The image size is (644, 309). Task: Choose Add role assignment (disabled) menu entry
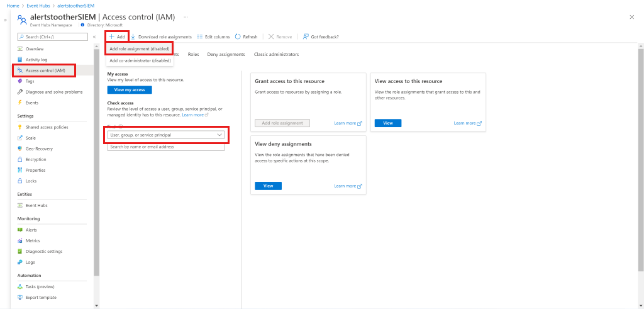(140, 48)
